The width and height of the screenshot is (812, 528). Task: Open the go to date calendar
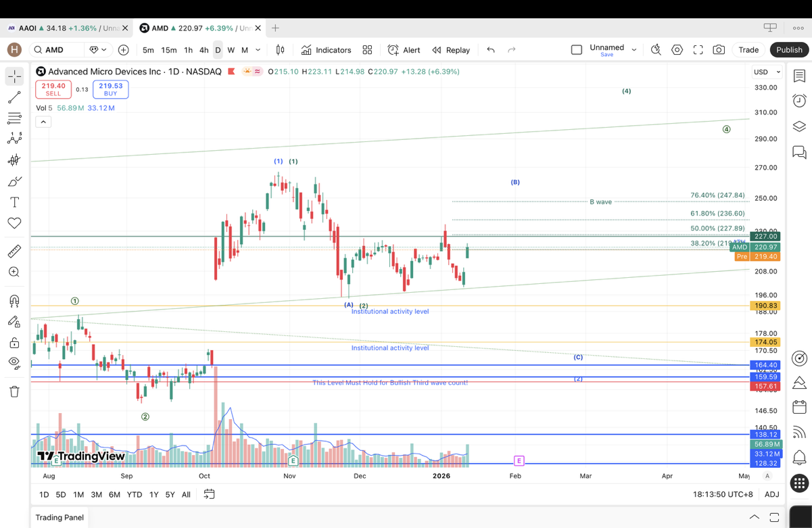point(210,494)
